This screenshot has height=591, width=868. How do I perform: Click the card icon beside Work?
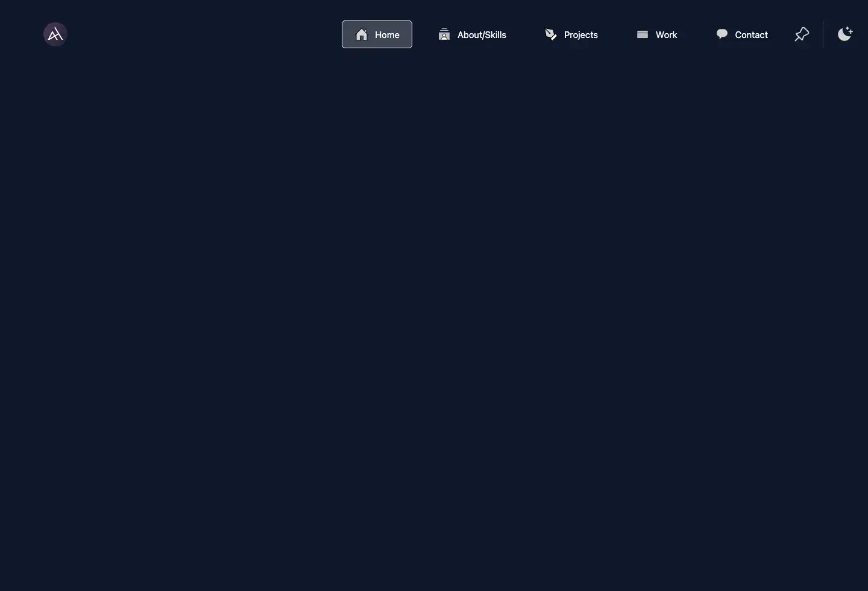pyautogui.click(x=643, y=34)
